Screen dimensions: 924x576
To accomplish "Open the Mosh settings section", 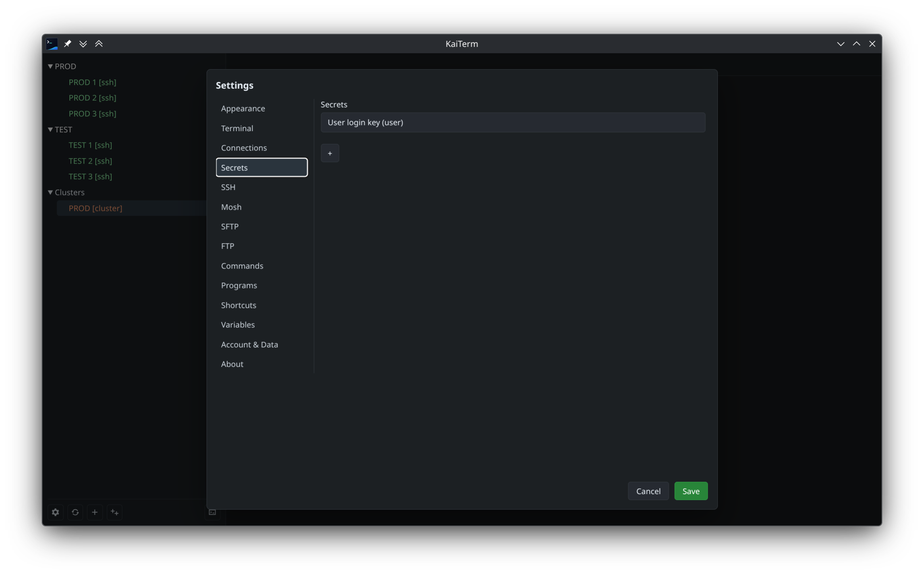I will click(262, 207).
